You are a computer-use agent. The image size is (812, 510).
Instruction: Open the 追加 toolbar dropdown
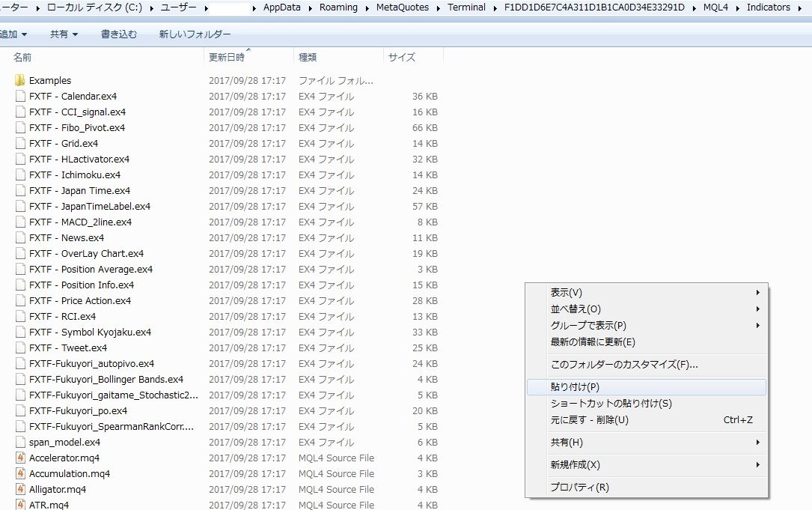click(x=13, y=34)
